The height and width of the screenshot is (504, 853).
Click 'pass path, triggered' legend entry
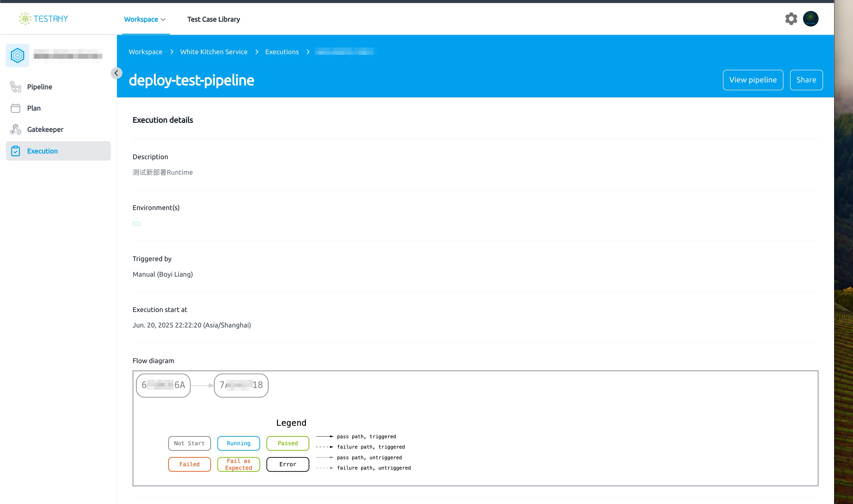pyautogui.click(x=366, y=437)
